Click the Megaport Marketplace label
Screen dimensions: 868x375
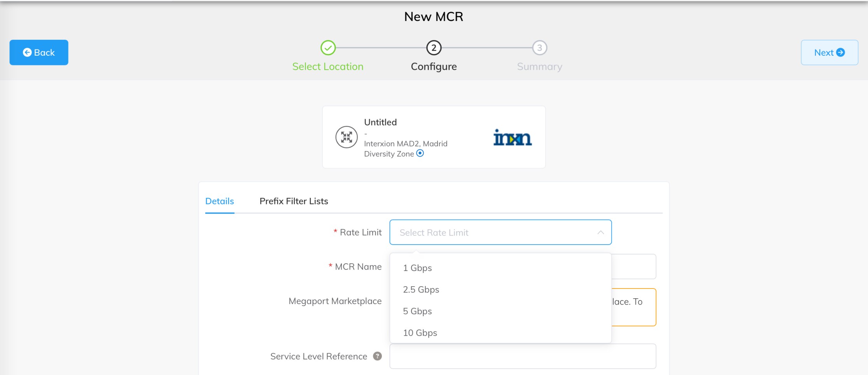coord(335,301)
